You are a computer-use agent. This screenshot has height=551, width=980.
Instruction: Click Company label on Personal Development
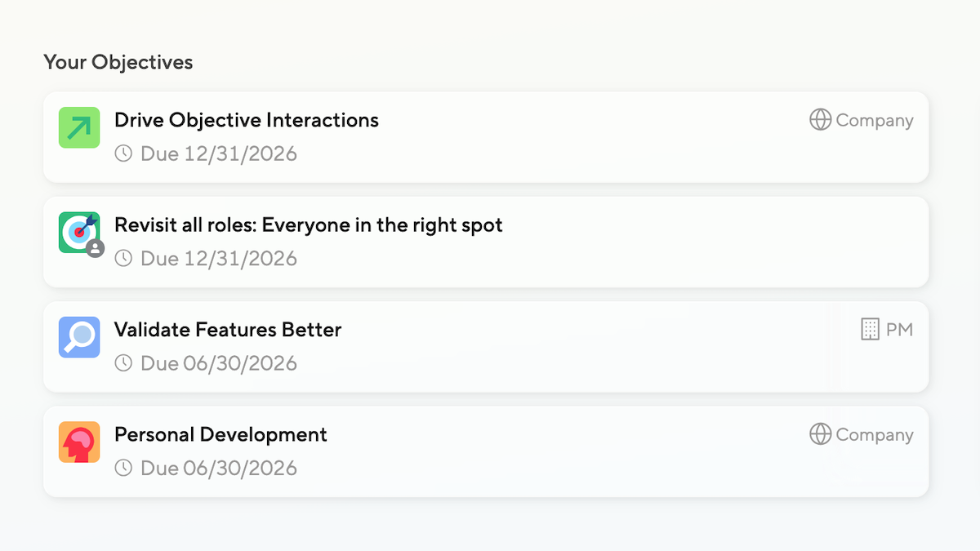click(874, 434)
